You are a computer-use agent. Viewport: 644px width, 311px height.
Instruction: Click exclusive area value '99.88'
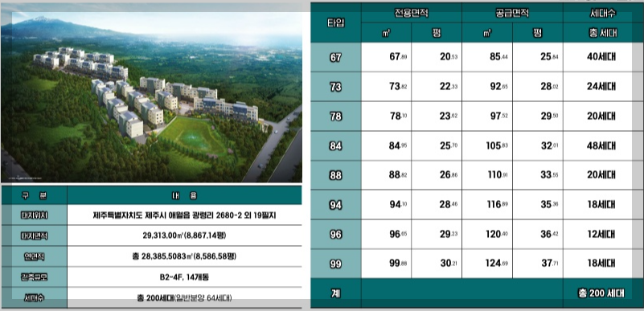coord(398,264)
